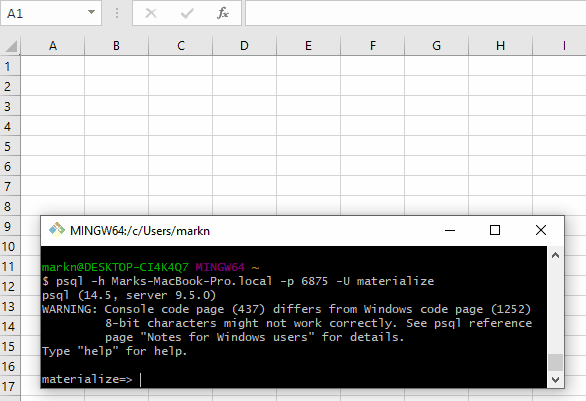Open the Name Box dropdown arrow
Image resolution: width=586 pixels, height=401 pixels.
tap(91, 12)
